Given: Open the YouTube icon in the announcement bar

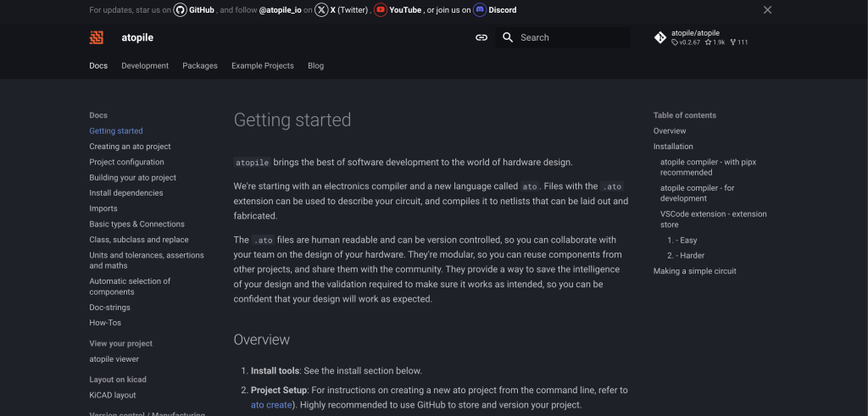Looking at the screenshot, I should point(381,10).
